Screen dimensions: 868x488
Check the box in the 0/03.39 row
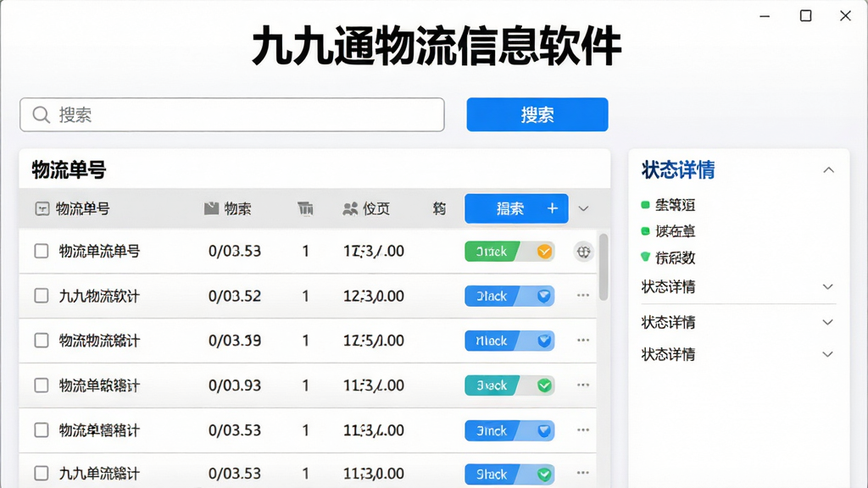click(x=42, y=341)
